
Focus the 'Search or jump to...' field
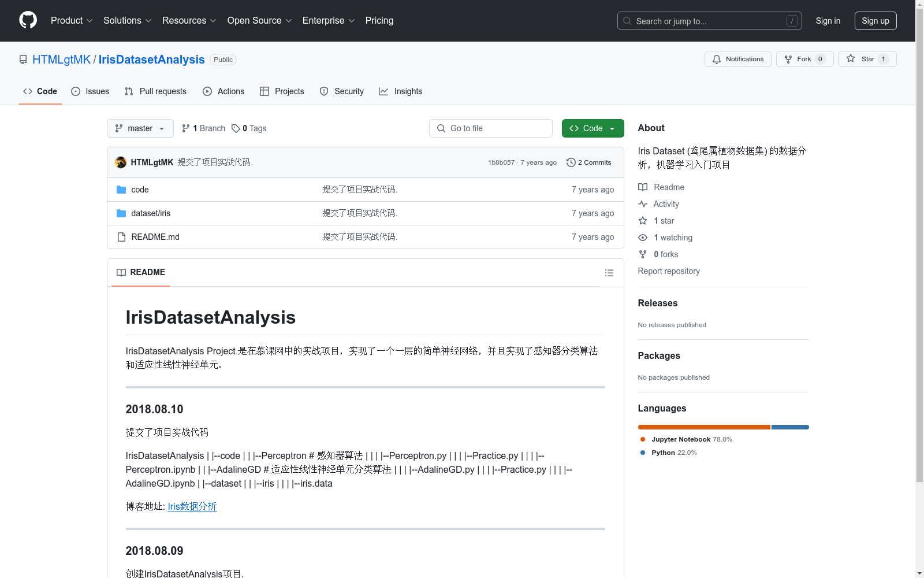[x=709, y=21]
